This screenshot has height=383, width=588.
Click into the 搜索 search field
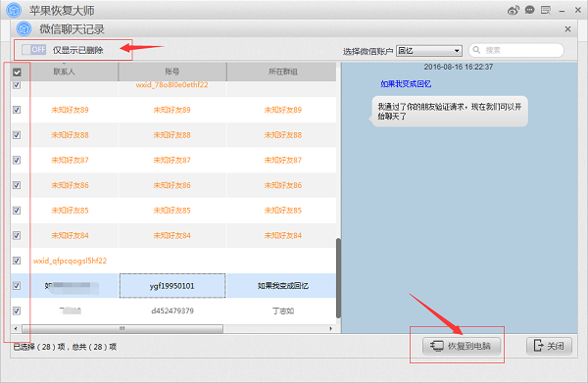pos(516,50)
